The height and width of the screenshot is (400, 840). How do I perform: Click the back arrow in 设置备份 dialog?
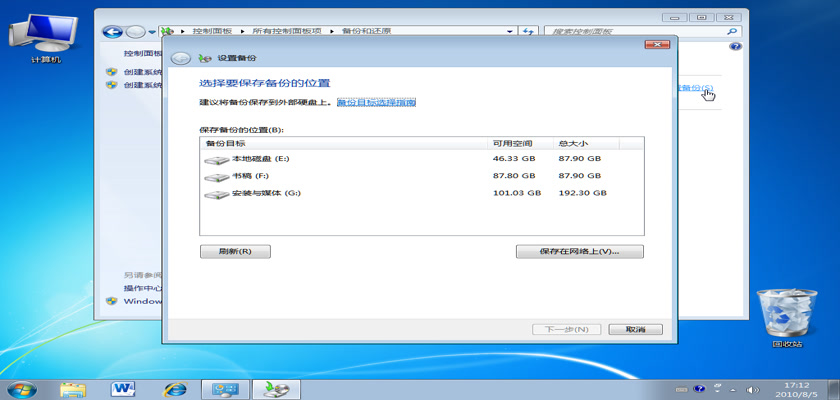pyautogui.click(x=180, y=58)
